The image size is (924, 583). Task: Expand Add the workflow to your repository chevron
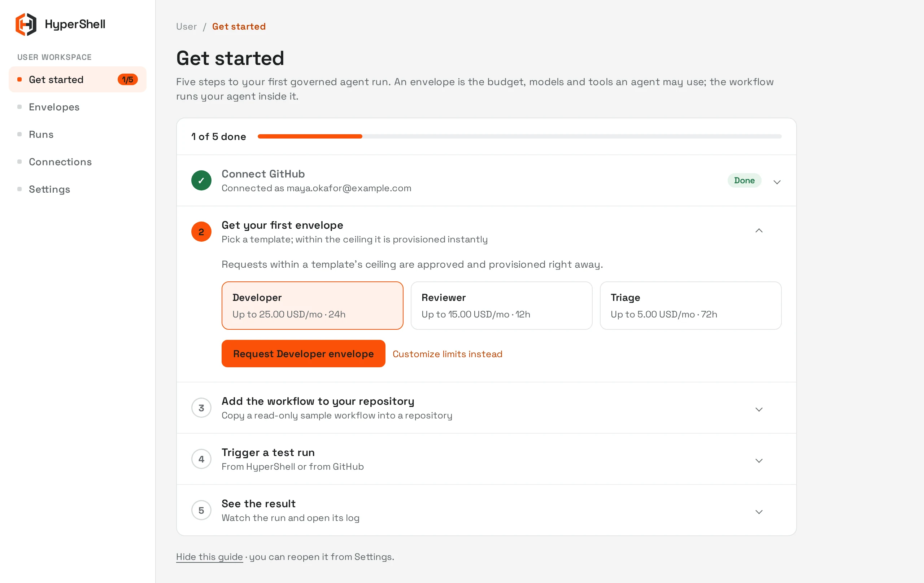pyautogui.click(x=759, y=409)
